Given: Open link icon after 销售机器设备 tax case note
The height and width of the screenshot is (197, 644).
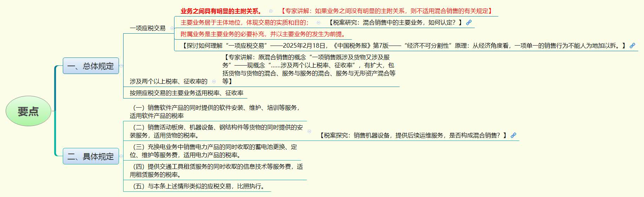Looking at the screenshot, I should (513, 135).
